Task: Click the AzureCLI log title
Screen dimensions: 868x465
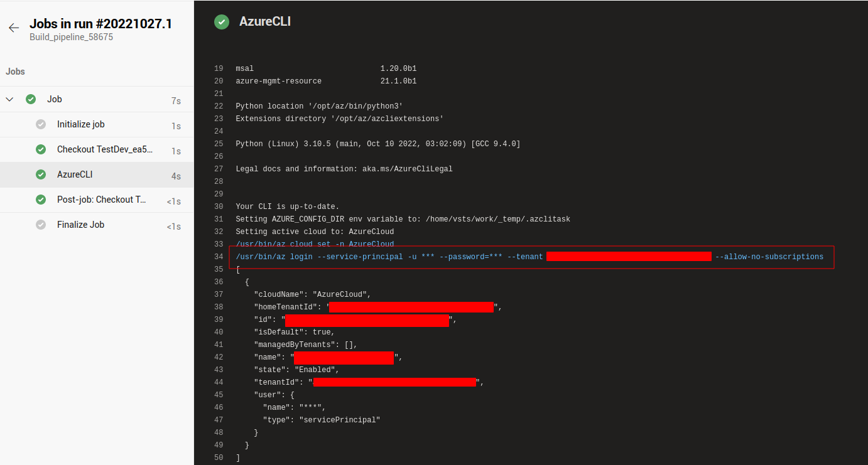Action: tap(265, 21)
